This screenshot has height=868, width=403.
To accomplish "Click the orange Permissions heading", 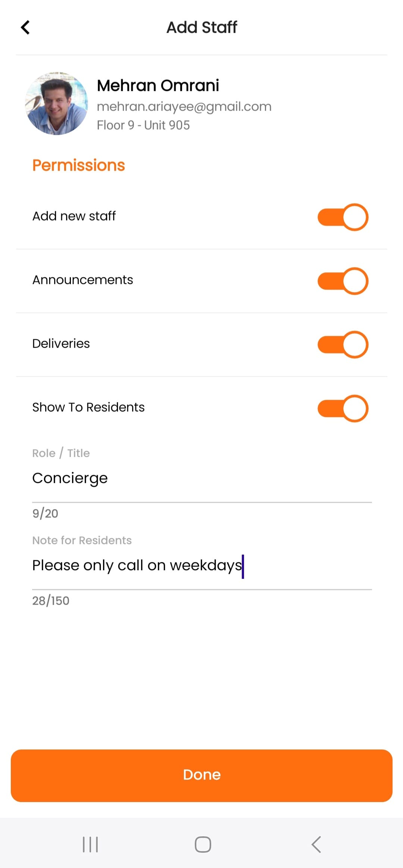I will pyautogui.click(x=78, y=165).
